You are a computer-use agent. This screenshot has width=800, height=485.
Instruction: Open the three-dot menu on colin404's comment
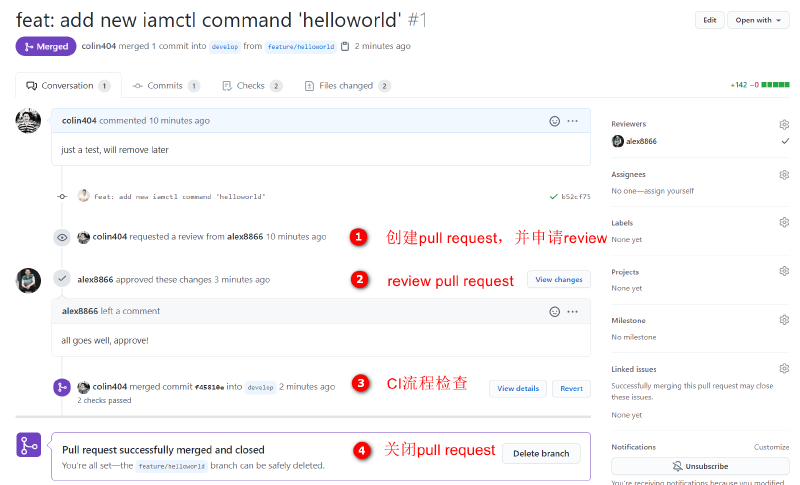573,121
